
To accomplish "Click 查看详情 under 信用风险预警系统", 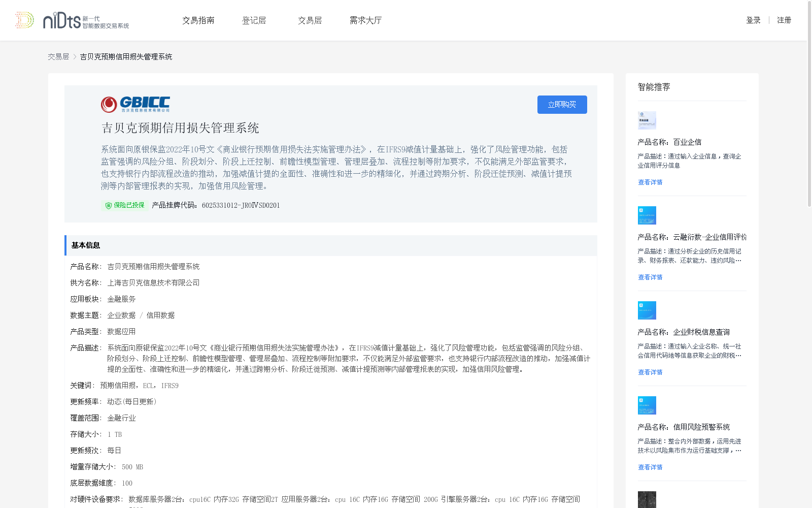I will click(x=650, y=467).
